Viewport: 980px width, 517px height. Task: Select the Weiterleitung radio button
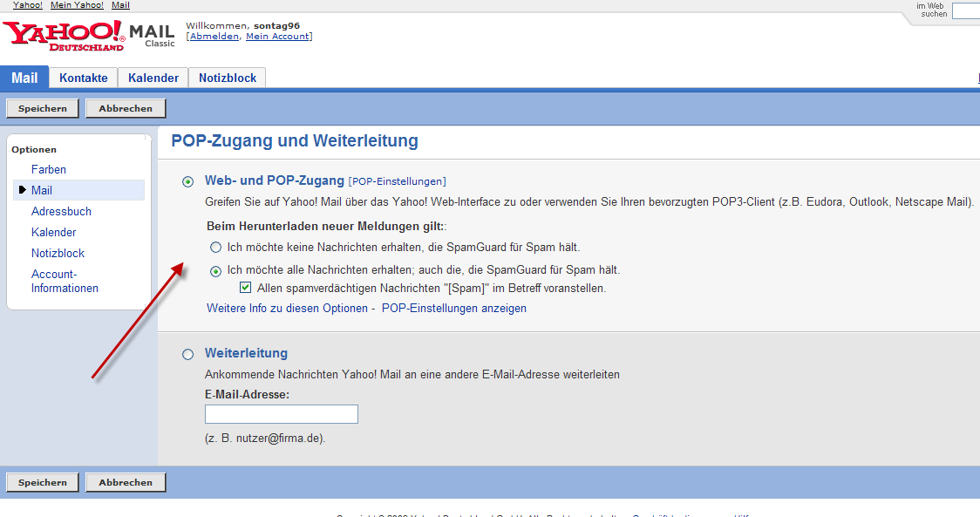point(187,355)
